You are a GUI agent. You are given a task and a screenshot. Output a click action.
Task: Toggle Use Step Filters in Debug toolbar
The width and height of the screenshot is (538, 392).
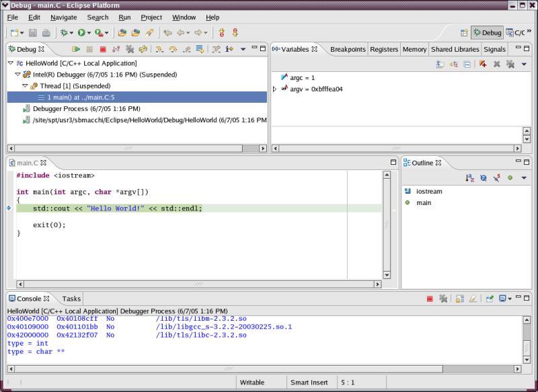click(x=216, y=49)
